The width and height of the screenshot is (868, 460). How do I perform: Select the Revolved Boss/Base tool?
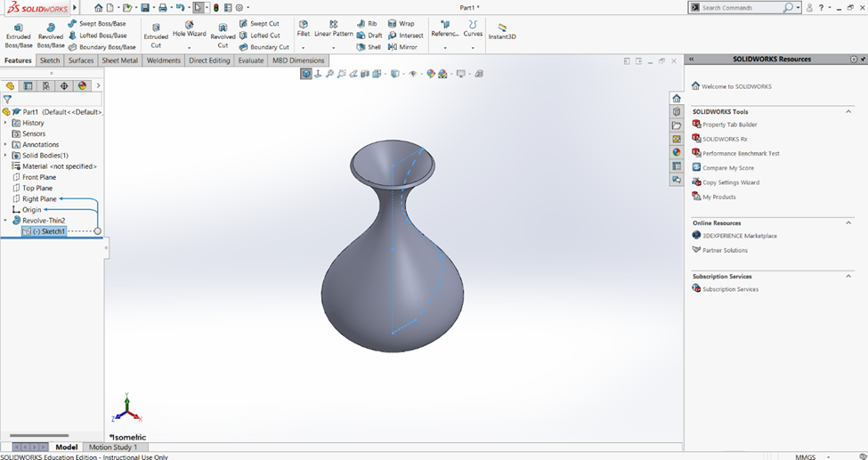coord(51,36)
